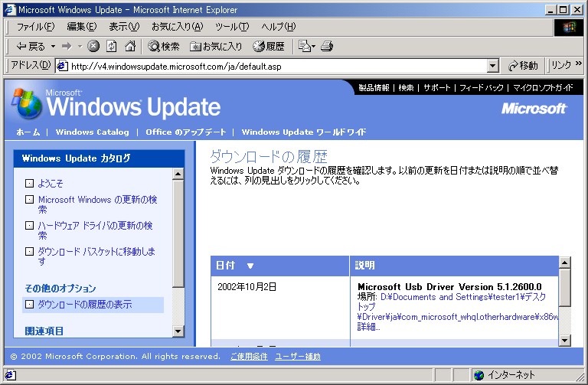Click the ホーム navigation link
Viewport: 588px width, 385px height.
pos(28,132)
